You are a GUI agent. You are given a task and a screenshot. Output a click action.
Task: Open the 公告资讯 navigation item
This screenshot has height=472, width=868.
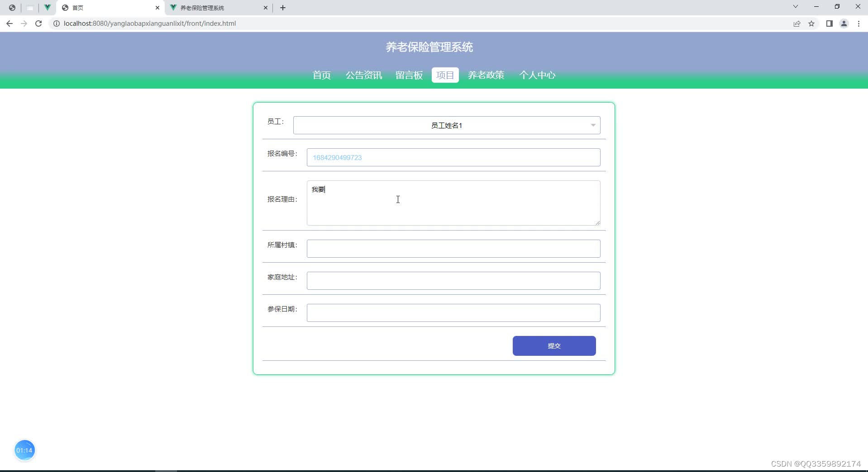[364, 75]
